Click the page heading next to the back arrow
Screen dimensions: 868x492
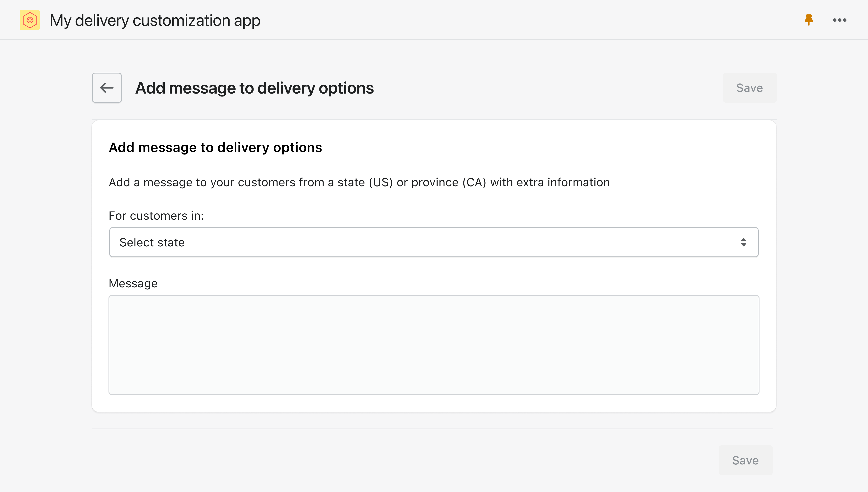pos(255,88)
